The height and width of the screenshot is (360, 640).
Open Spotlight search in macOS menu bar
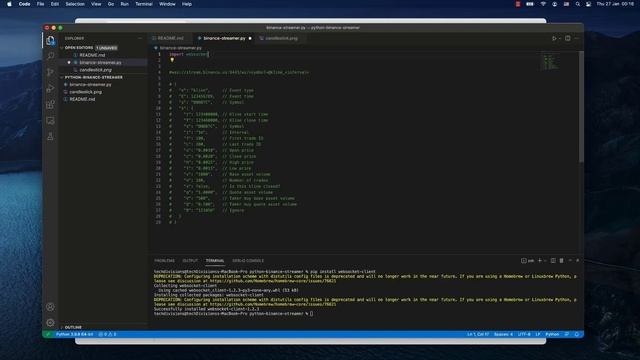pos(578,4)
